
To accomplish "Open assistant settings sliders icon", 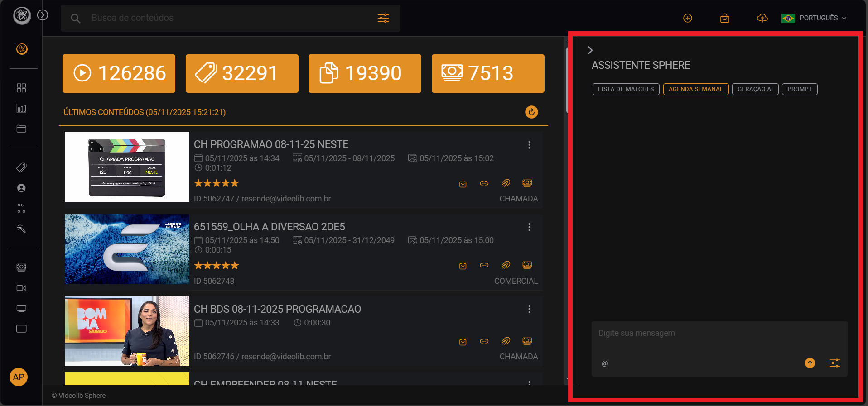I will coord(835,363).
